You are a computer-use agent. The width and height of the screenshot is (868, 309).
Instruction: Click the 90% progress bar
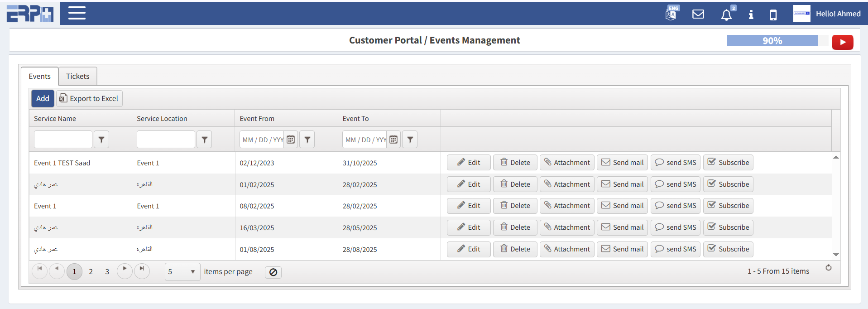772,41
